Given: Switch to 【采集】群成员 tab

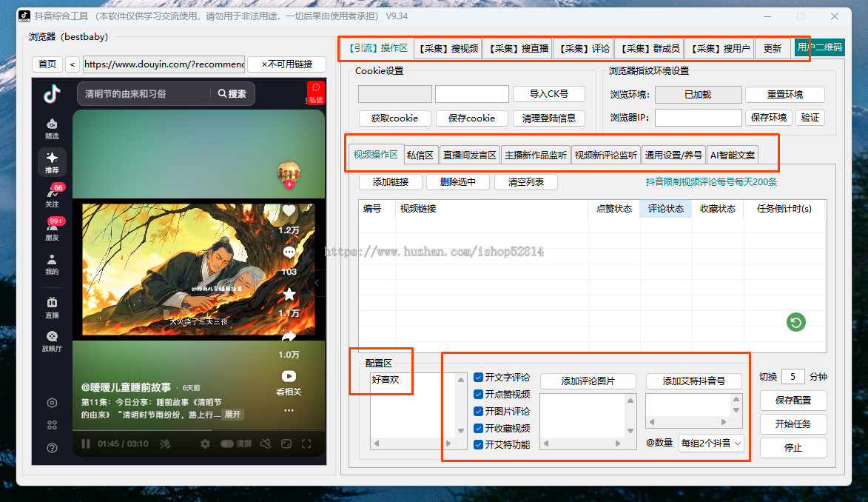Looking at the screenshot, I should click(x=650, y=49).
